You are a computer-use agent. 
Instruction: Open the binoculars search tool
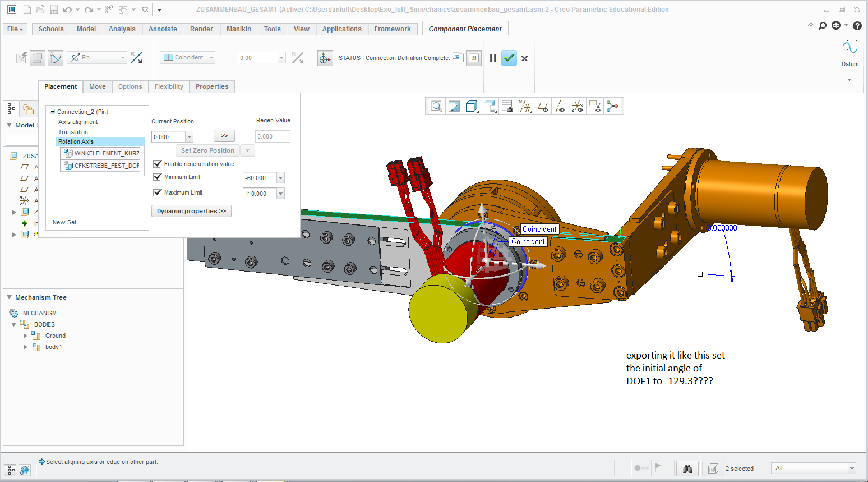click(x=687, y=468)
